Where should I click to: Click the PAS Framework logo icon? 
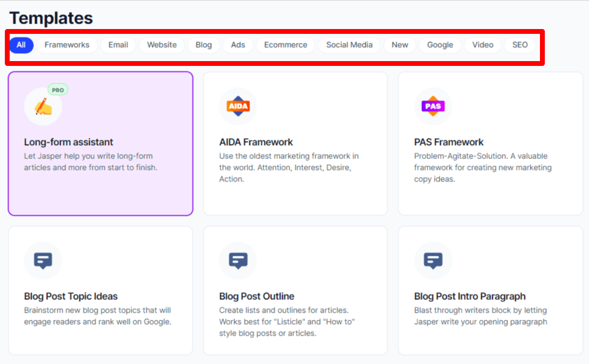(x=433, y=106)
